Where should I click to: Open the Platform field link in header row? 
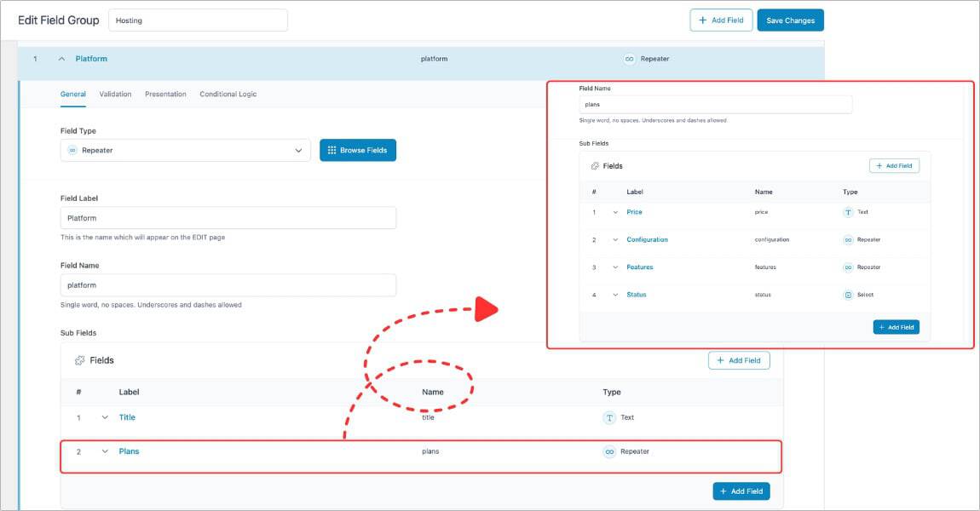click(x=91, y=59)
